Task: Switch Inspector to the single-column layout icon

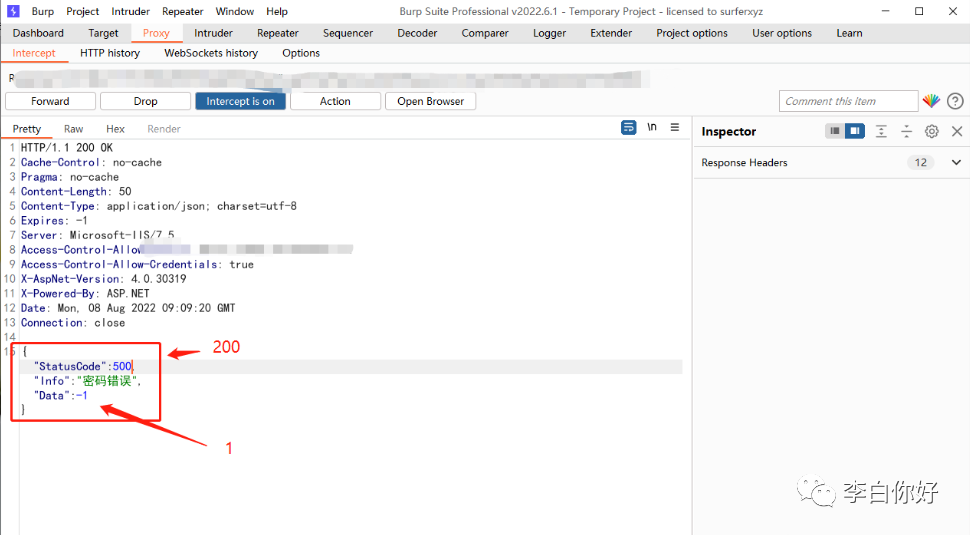Action: tap(835, 131)
